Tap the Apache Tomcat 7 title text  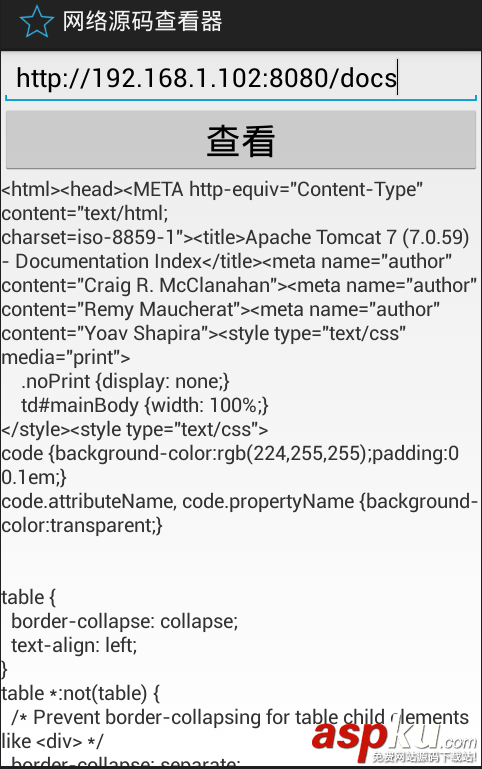[357, 237]
